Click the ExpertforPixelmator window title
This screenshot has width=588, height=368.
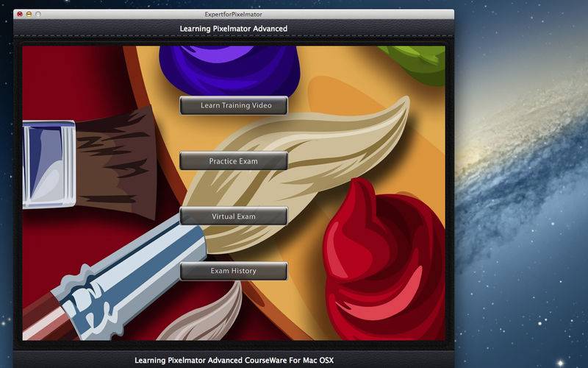[x=233, y=14]
